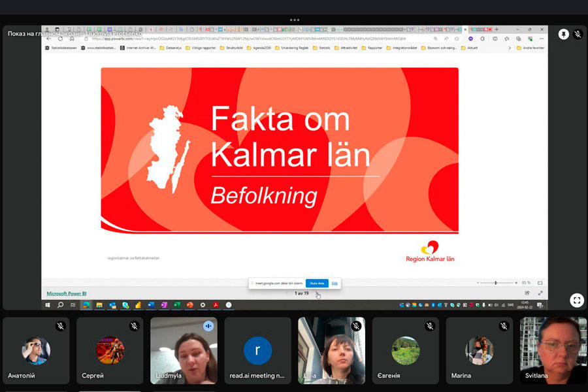Open Power BI report in full-screen mode

(x=540, y=293)
